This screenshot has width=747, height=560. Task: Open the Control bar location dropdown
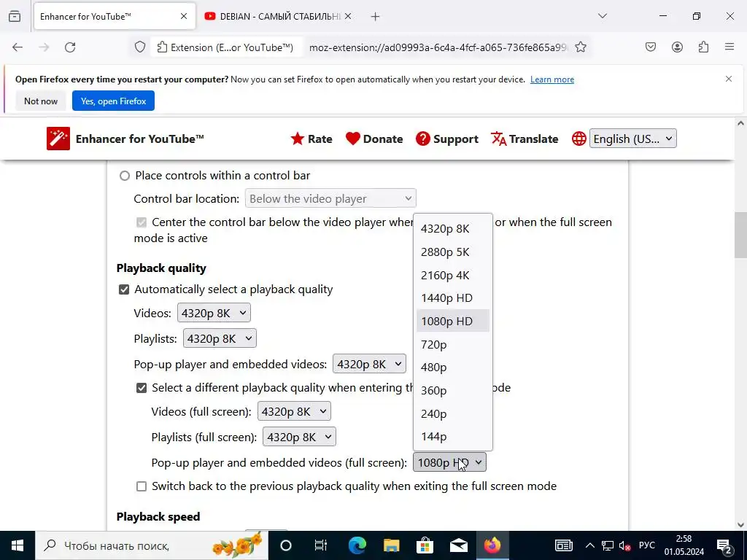[x=330, y=198]
